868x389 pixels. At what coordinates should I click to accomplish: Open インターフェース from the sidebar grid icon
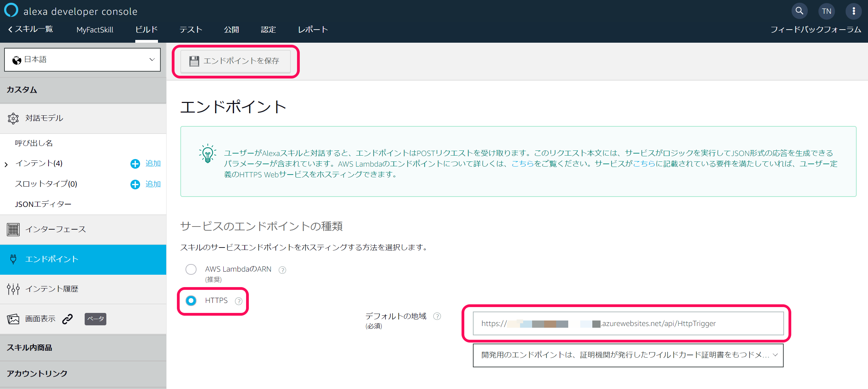click(x=13, y=229)
